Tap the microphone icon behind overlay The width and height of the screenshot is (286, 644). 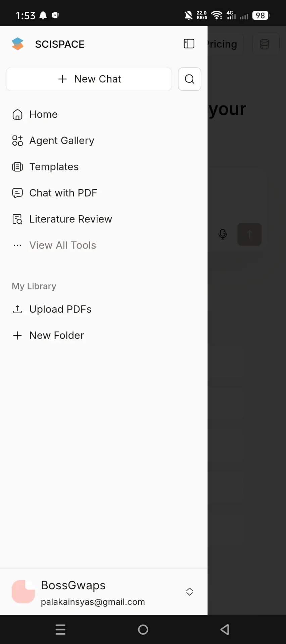click(x=223, y=234)
